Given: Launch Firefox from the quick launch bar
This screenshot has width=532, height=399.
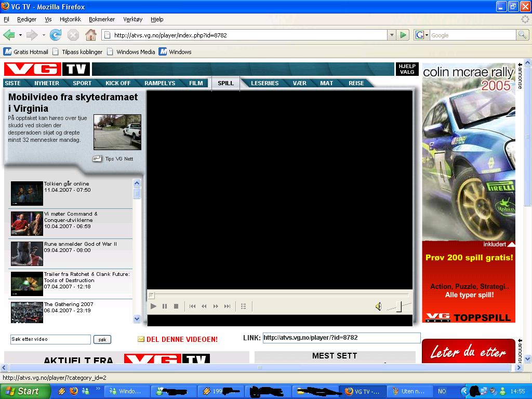Looking at the screenshot, I should [x=73, y=391].
